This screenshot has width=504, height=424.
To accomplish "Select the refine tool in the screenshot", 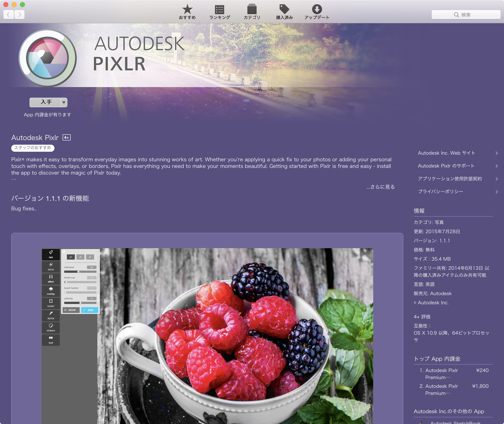I will [x=51, y=267].
